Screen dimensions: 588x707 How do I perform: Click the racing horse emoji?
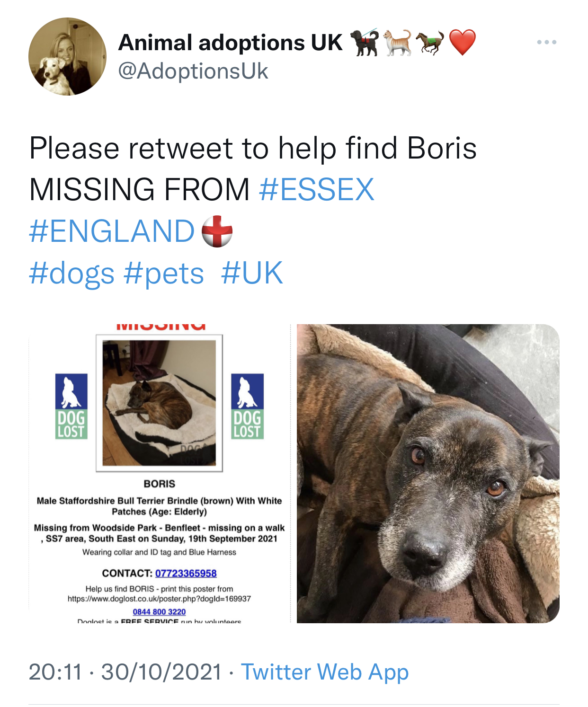pyautogui.click(x=430, y=43)
